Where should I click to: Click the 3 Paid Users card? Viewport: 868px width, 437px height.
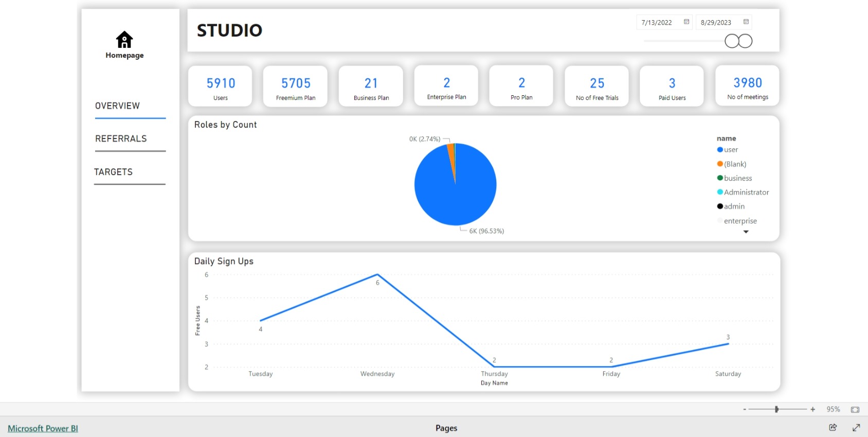point(672,86)
